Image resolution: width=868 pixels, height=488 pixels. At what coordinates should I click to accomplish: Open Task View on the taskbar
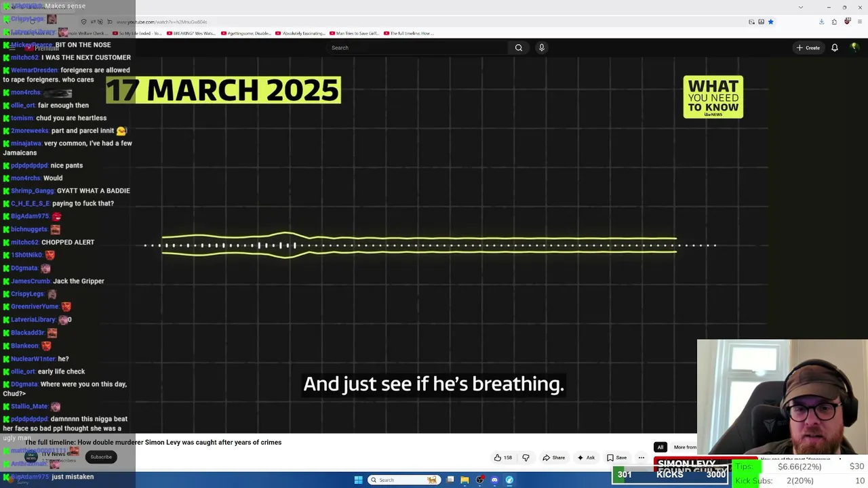pos(450,480)
